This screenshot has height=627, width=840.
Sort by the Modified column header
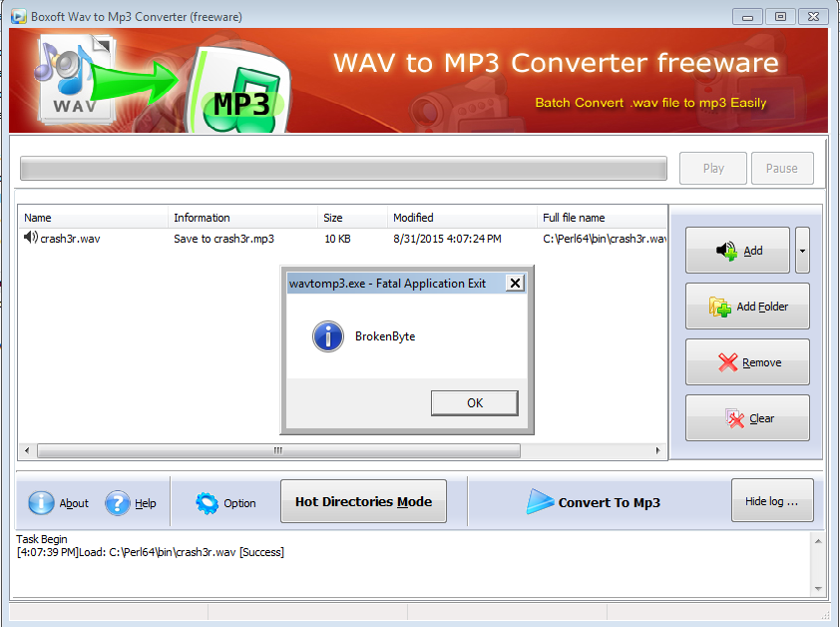point(462,218)
